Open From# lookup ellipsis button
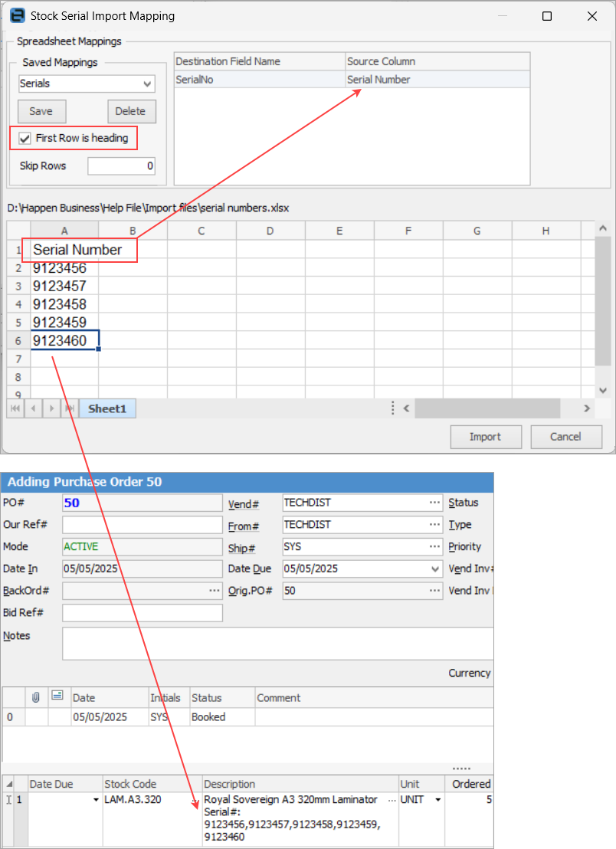616x849 pixels. click(434, 525)
